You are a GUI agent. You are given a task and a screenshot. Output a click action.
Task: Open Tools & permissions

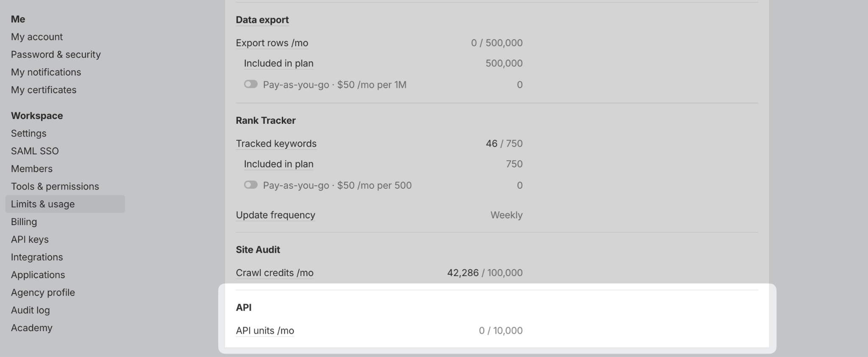coord(55,186)
